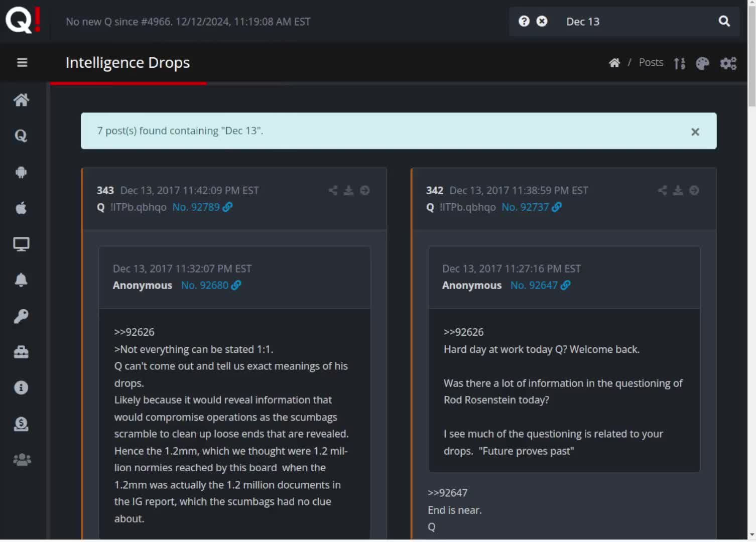Click the >>92626 reference in post 343
756x542 pixels.
pos(134,332)
